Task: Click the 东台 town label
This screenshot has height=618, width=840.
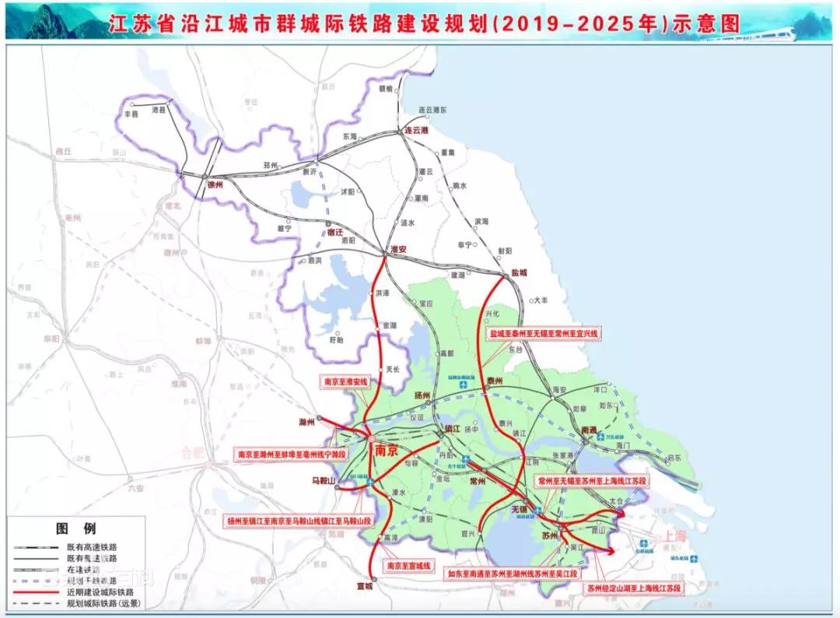Action: click(516, 349)
